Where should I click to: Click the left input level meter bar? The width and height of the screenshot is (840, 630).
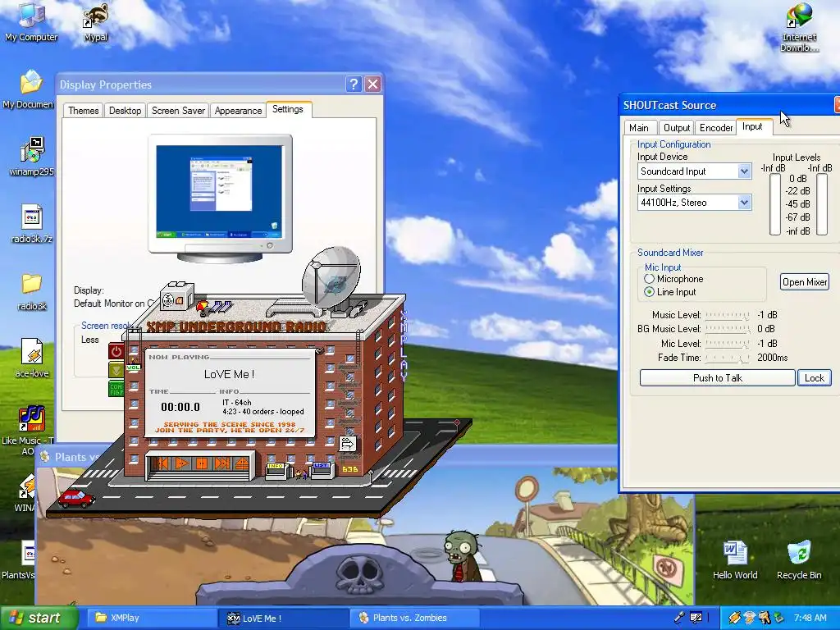click(x=775, y=204)
